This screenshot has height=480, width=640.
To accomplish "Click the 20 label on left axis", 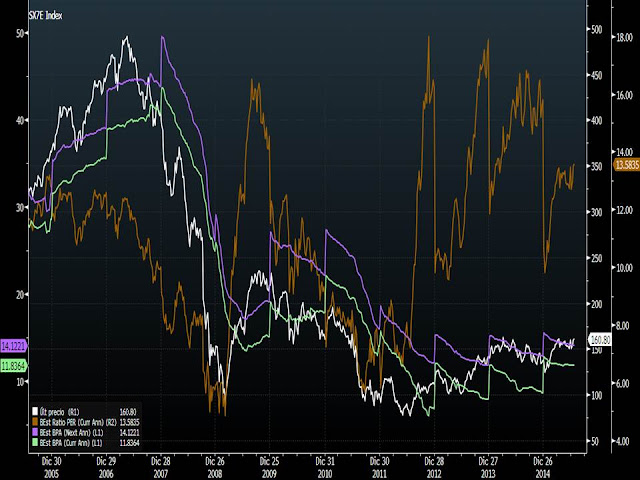I will [x=20, y=294].
